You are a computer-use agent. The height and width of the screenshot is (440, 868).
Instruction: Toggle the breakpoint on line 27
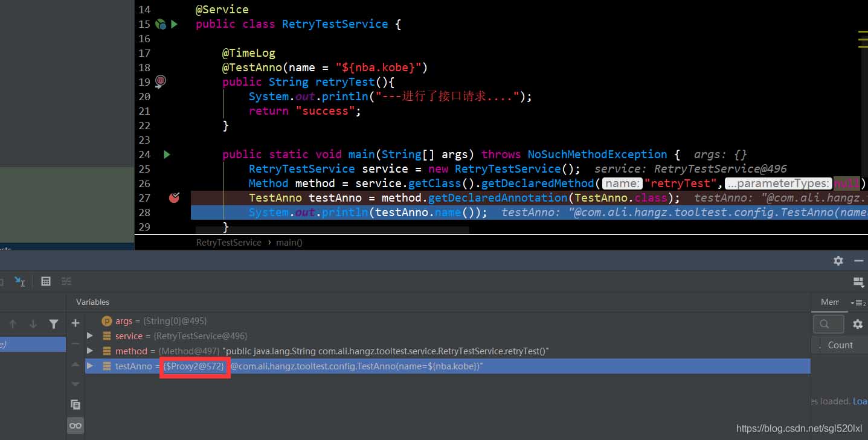click(x=174, y=197)
